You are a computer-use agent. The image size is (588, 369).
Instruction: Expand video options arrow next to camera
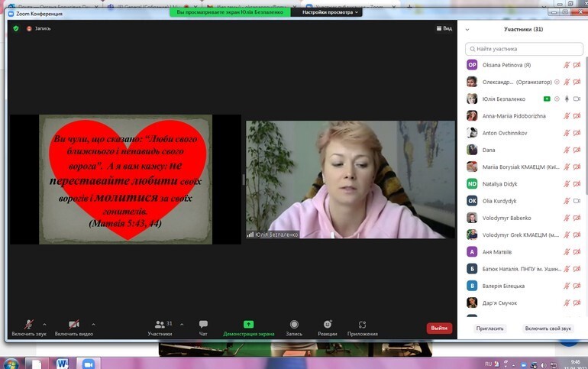tap(93, 325)
